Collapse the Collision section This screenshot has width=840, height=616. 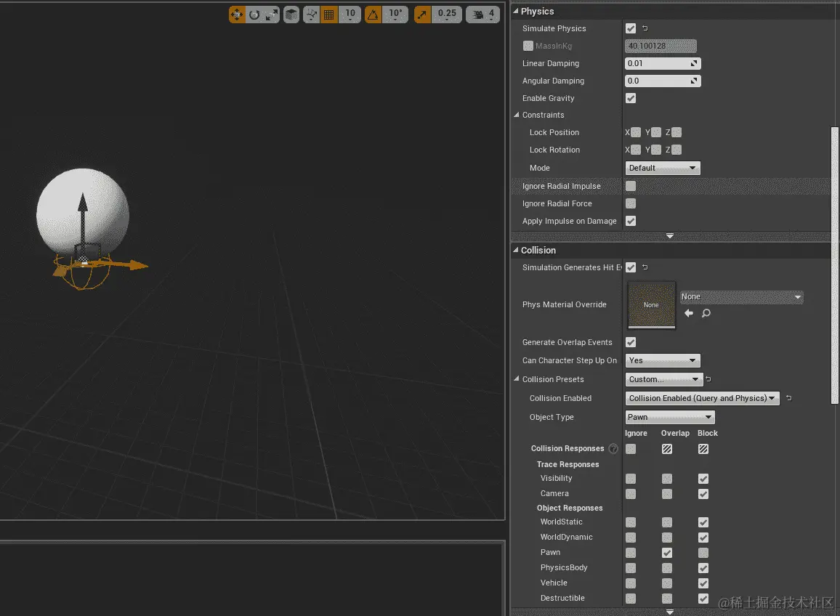[516, 250]
